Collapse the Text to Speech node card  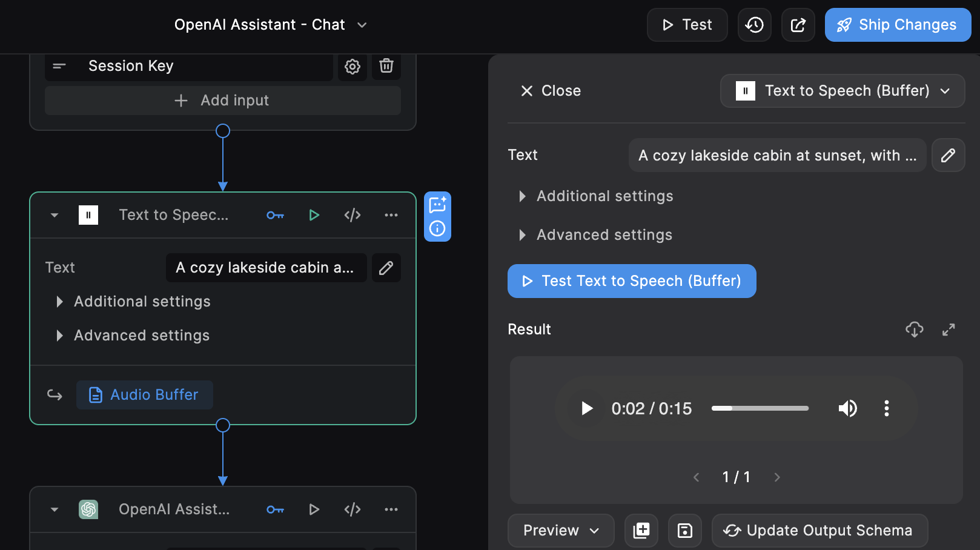[x=55, y=215]
